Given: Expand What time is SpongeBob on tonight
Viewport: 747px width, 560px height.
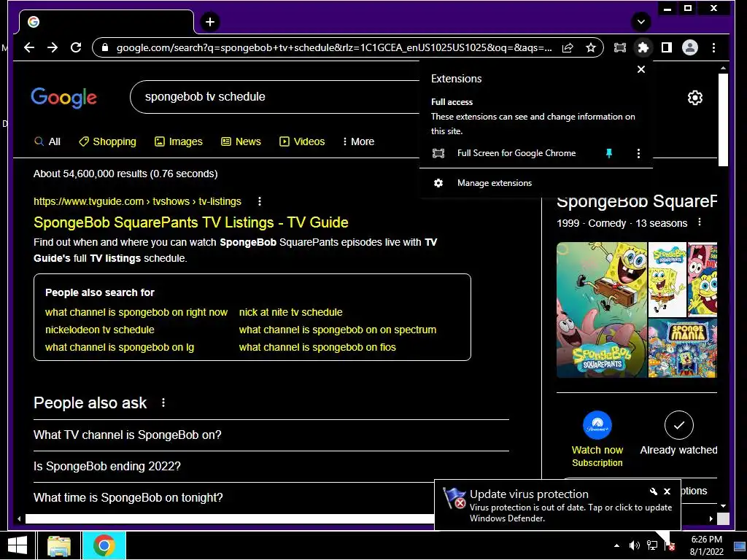Looking at the screenshot, I should (233, 497).
